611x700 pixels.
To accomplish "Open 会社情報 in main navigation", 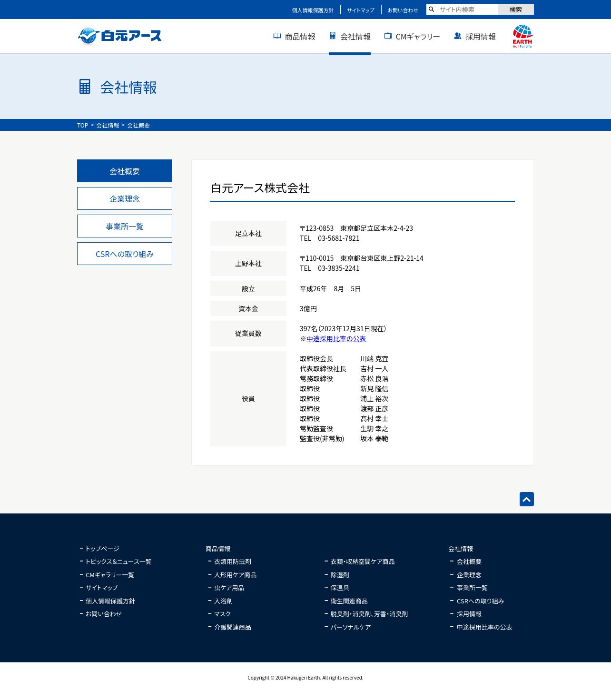I will 350,37.
